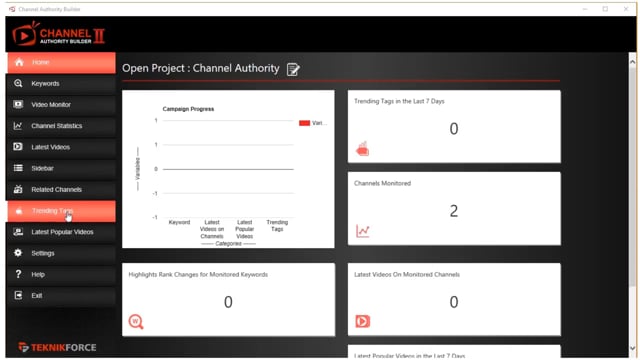Click the 'Latest Videos on Channels' chart axis label
This screenshot has height=360, width=640.
point(212,229)
